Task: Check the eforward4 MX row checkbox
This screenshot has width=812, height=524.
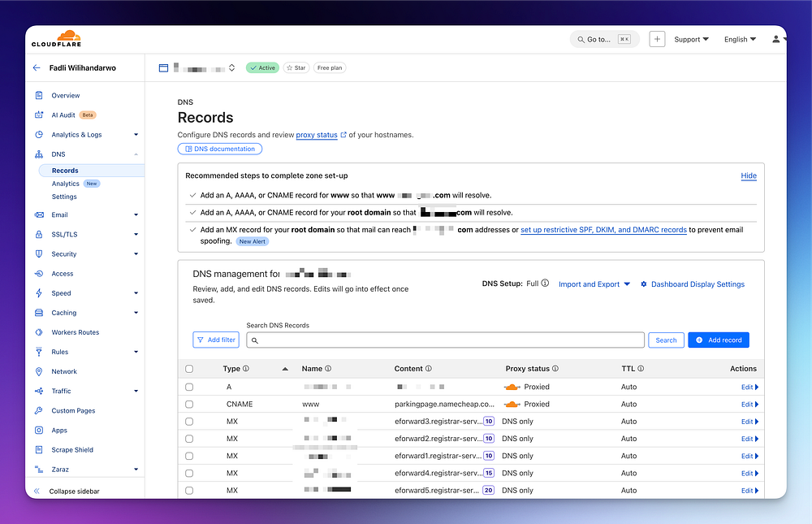Action: tap(189, 473)
